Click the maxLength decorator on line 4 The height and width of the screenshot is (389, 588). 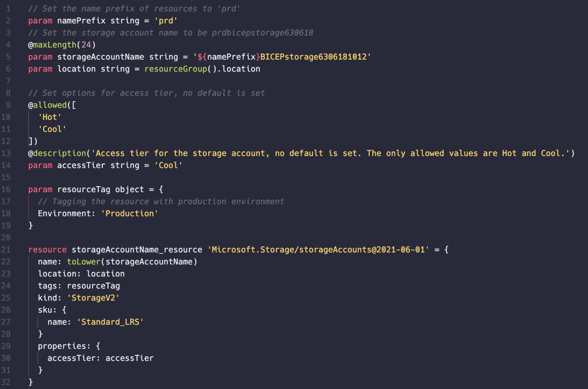(55, 45)
